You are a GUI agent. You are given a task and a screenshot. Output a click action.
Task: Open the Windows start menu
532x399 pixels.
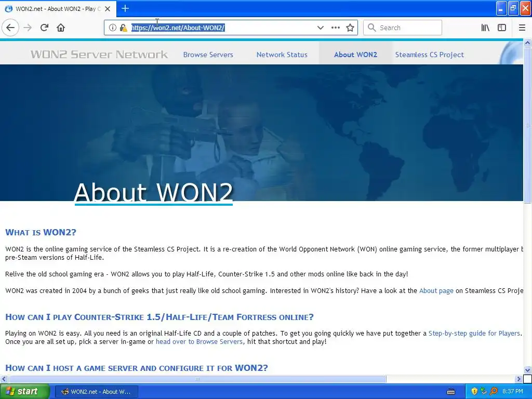point(24,392)
